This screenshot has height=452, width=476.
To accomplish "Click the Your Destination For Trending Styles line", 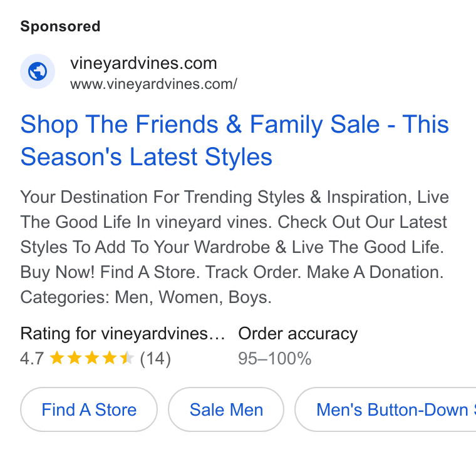I will pos(234,197).
